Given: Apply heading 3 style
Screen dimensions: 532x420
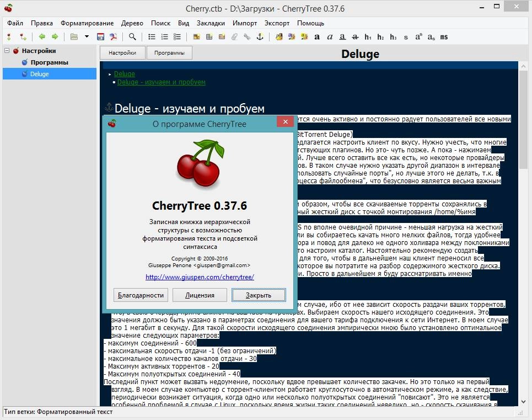Looking at the screenshot, I should point(393,36).
